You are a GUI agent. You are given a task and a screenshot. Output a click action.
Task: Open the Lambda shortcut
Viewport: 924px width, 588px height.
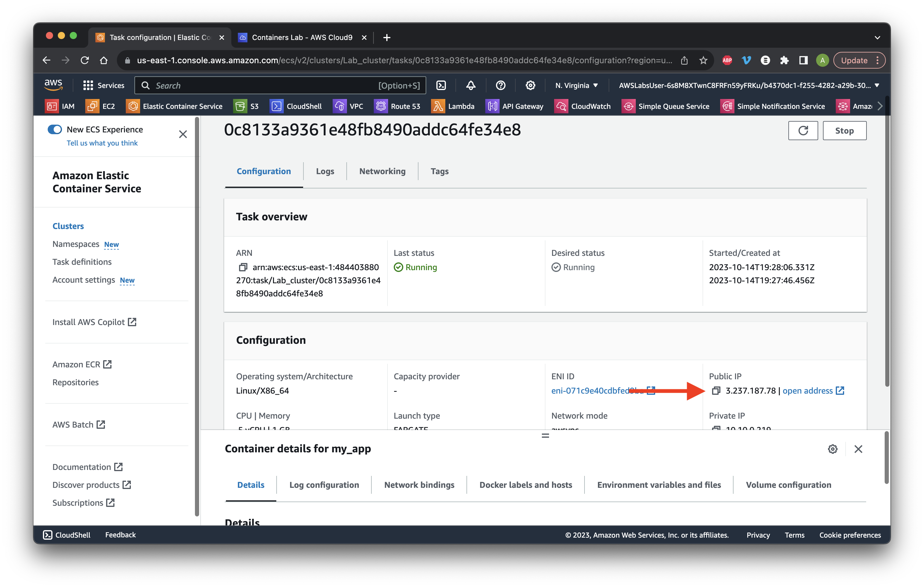tap(453, 106)
